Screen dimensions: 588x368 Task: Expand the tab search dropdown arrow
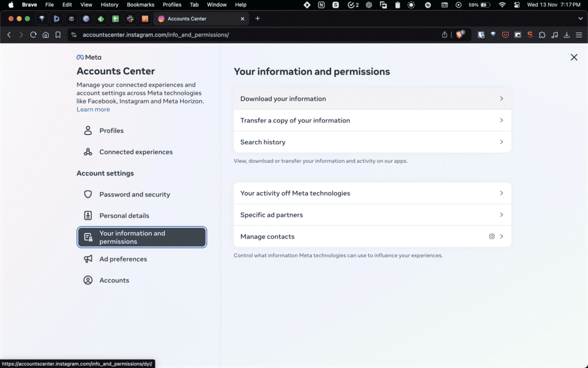(x=581, y=18)
